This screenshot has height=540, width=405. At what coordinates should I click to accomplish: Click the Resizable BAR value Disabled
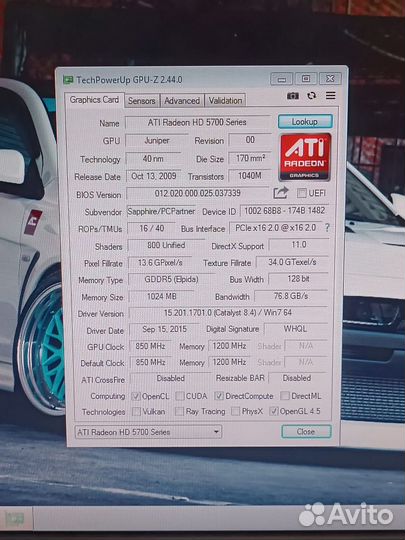pos(297,378)
